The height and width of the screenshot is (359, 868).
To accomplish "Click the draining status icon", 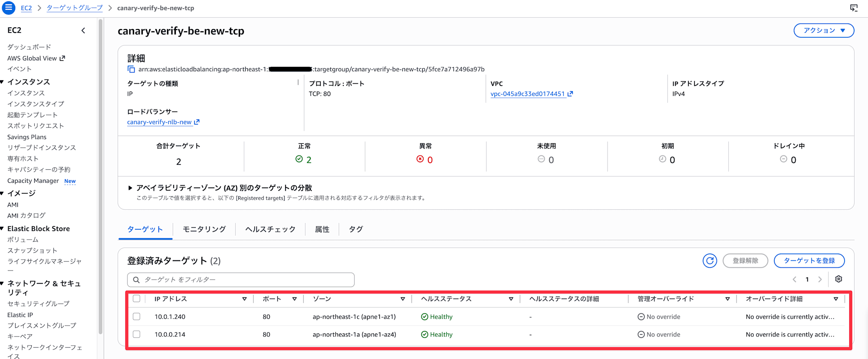I will (783, 159).
